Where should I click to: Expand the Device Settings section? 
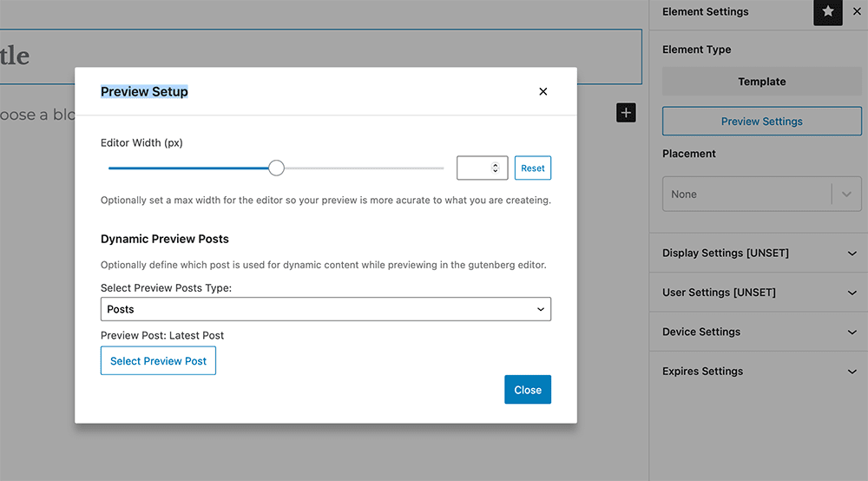point(759,332)
